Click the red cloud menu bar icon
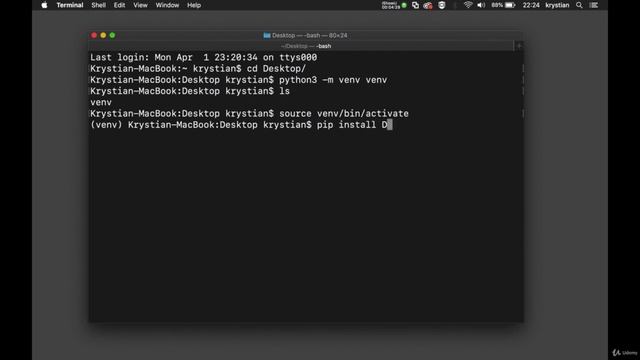The height and width of the screenshot is (360, 640). pos(428,5)
